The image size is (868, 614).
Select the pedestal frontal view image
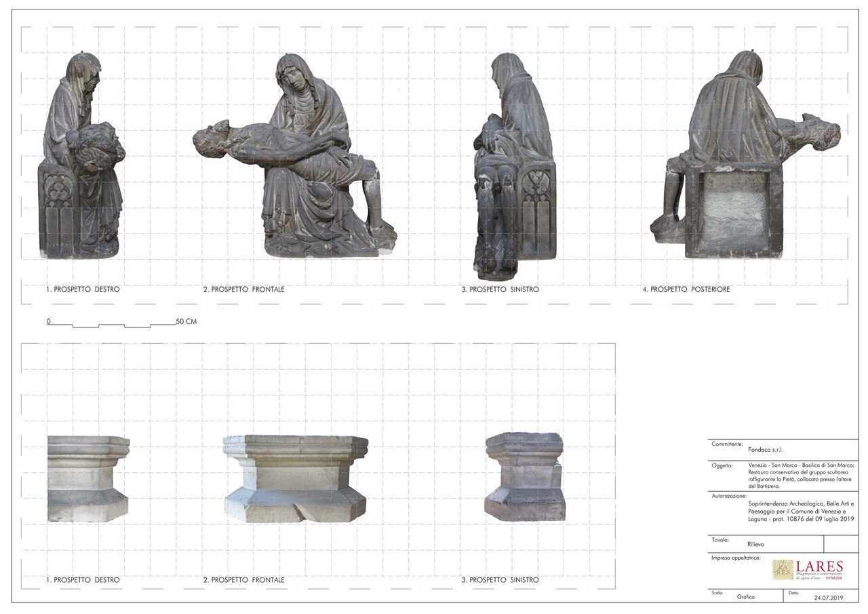296,479
